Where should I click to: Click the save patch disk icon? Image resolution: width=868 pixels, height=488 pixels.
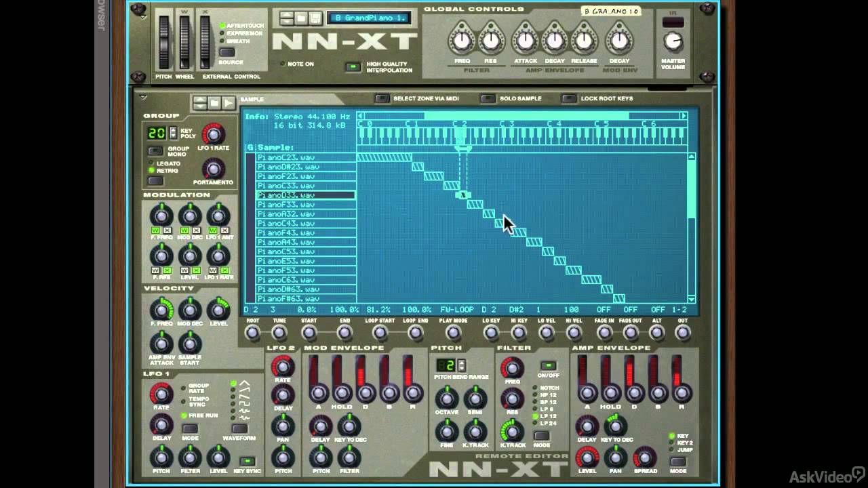point(315,18)
